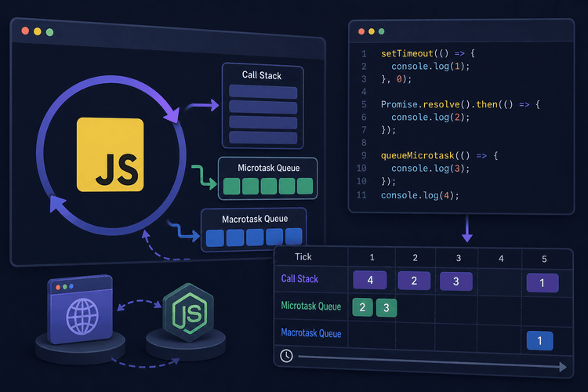Screen dimensions: 588x392
Task: Click blue block 1 in Macrotask Queue row
Action: coord(539,340)
